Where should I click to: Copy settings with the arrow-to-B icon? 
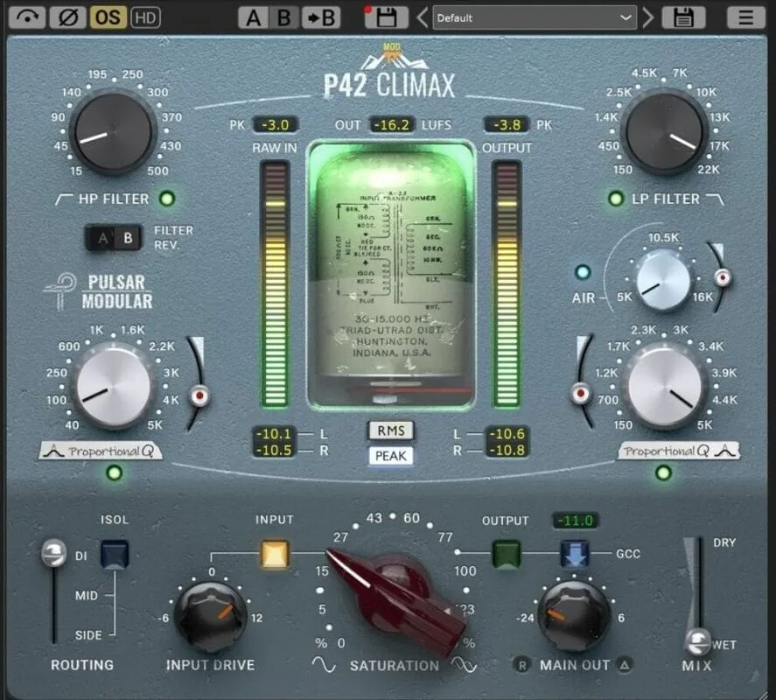click(321, 17)
